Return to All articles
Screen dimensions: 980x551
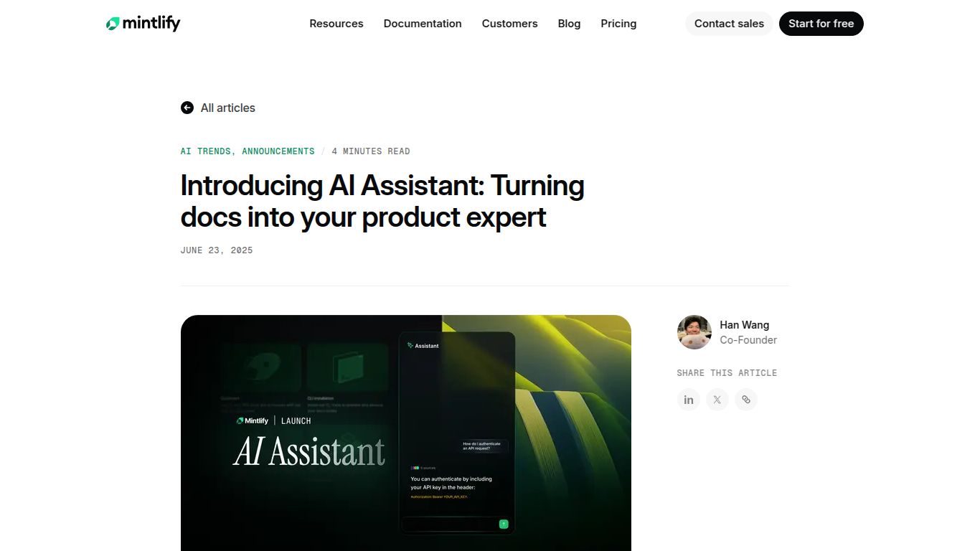click(x=227, y=108)
